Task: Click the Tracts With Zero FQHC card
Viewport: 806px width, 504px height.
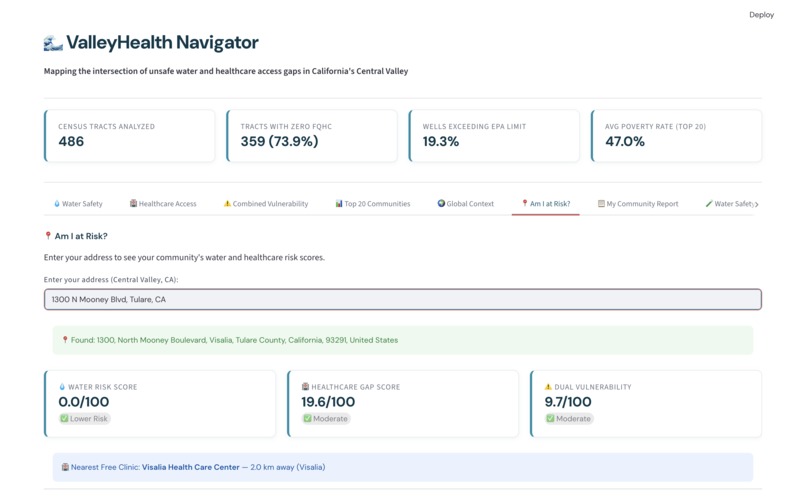Action: 312,136
